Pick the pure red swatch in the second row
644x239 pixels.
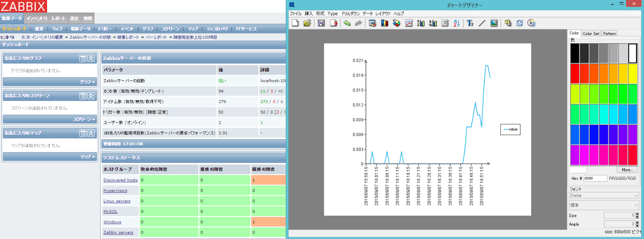click(575, 74)
